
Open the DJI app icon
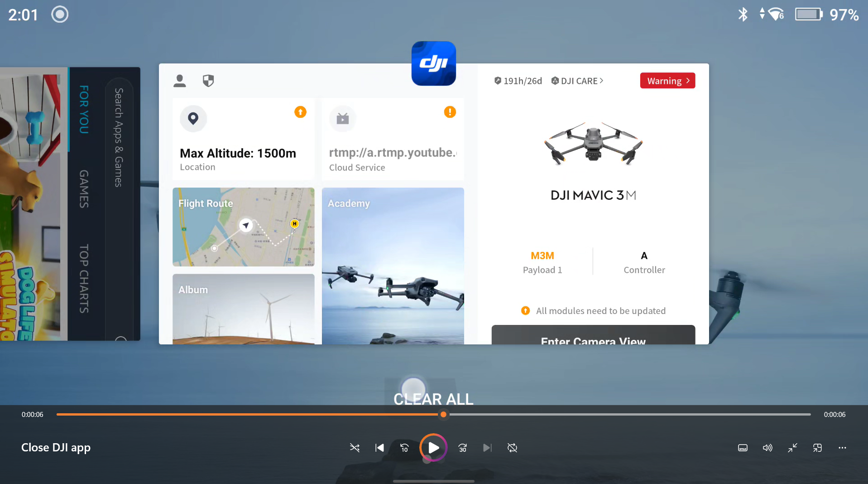click(x=433, y=63)
